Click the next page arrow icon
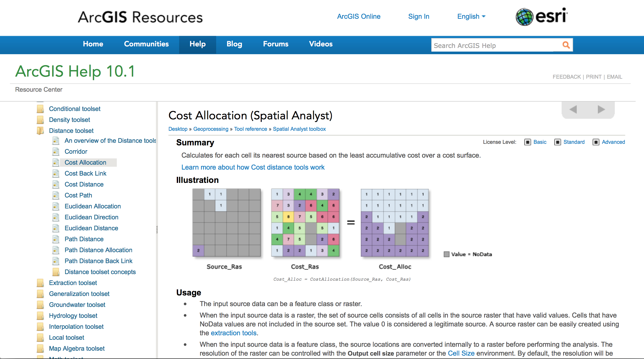The height and width of the screenshot is (359, 644). pos(601,110)
